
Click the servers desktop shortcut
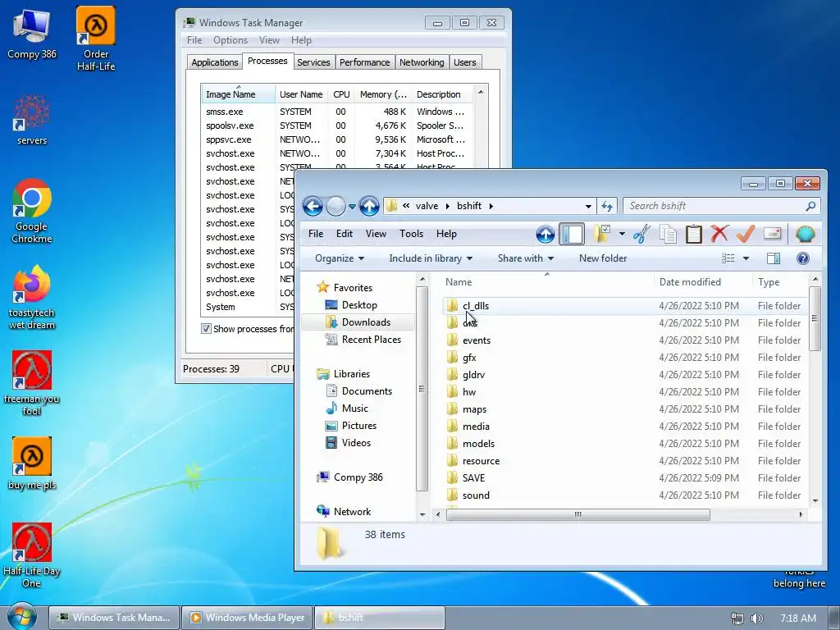pos(32,120)
